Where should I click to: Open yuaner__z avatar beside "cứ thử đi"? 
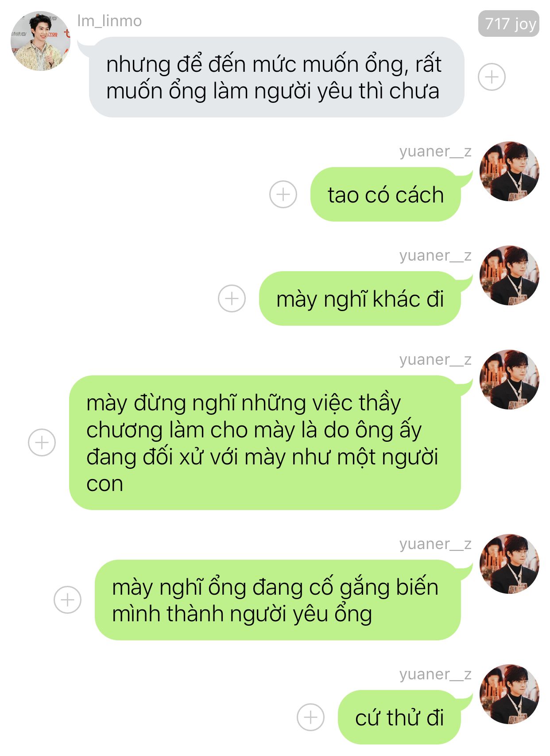pos(509,694)
